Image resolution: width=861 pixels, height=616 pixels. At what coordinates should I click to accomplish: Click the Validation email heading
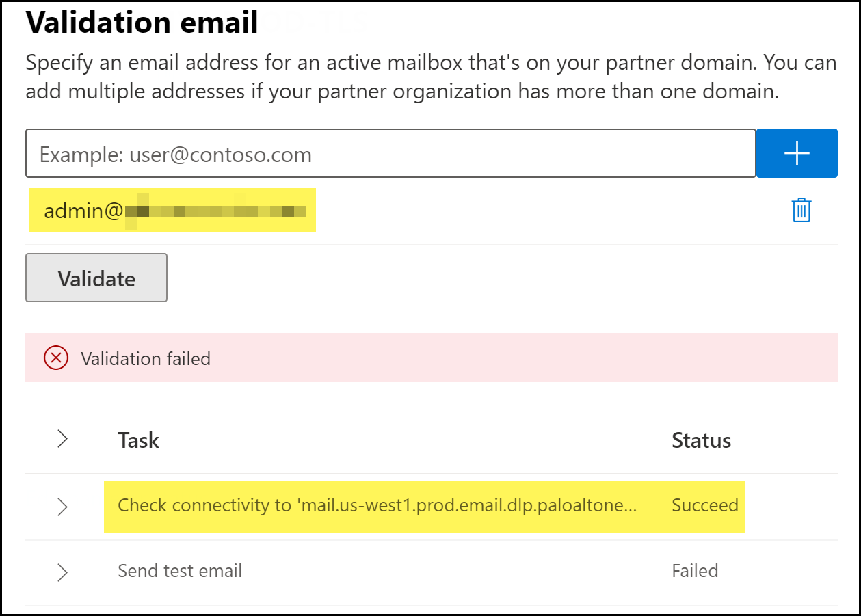click(142, 23)
